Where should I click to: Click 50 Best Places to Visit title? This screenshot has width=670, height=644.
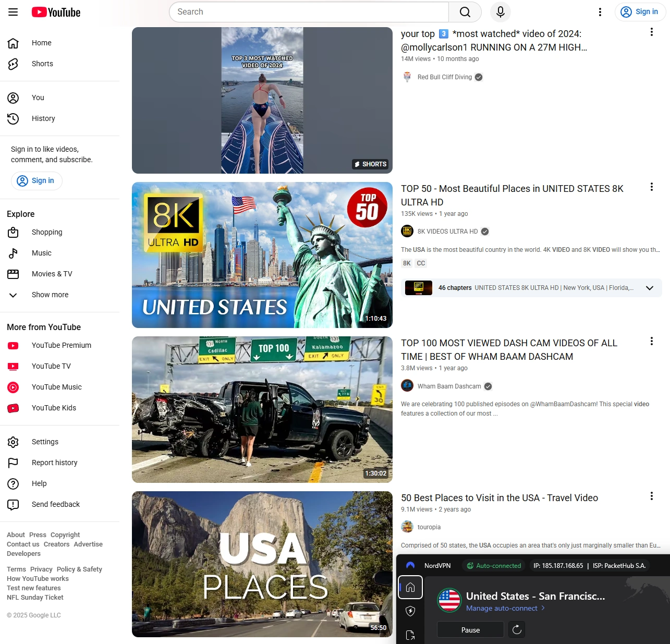point(500,498)
